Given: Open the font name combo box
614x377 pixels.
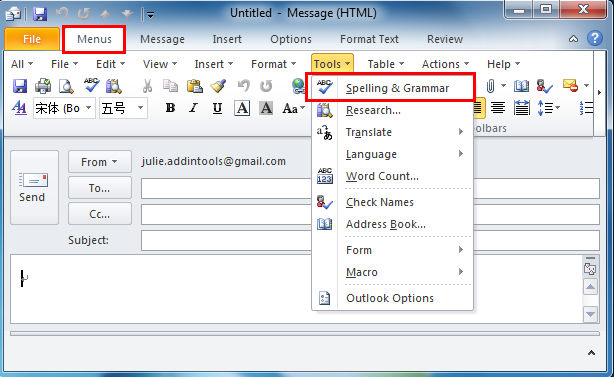Looking at the screenshot, I should point(65,108).
